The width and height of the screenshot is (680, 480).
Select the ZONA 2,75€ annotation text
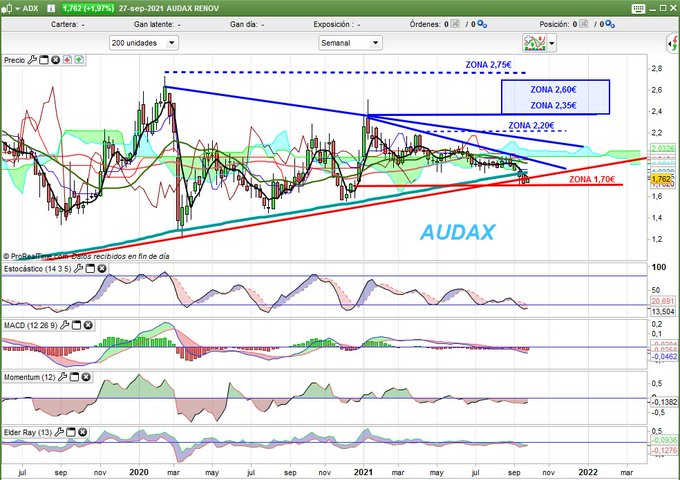(488, 65)
